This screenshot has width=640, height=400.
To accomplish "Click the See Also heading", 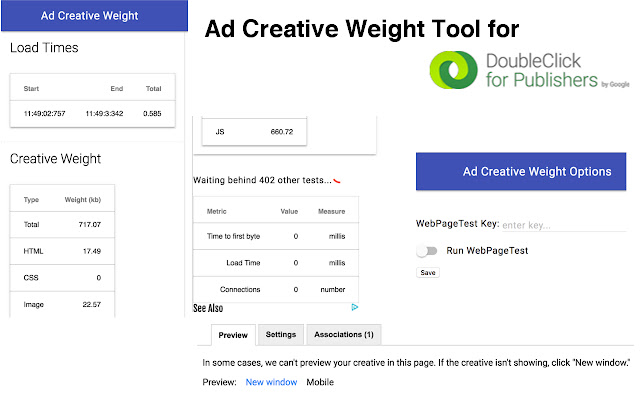I will (208, 308).
